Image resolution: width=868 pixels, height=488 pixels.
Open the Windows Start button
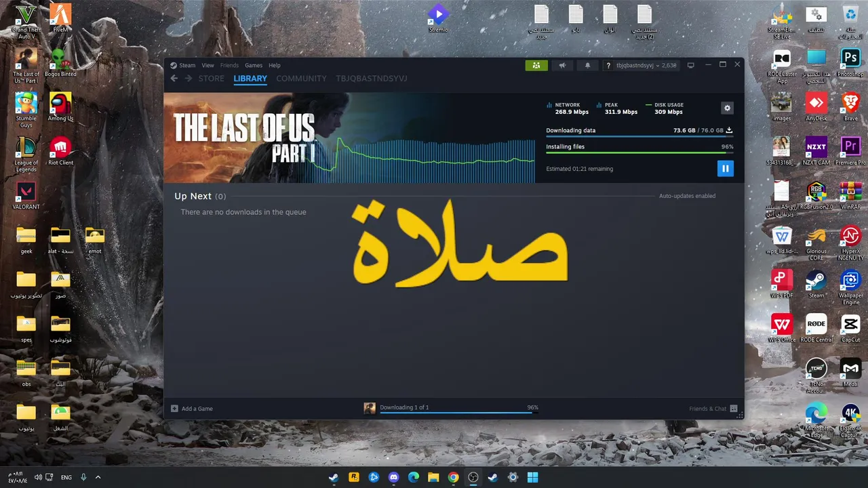pyautogui.click(x=532, y=477)
